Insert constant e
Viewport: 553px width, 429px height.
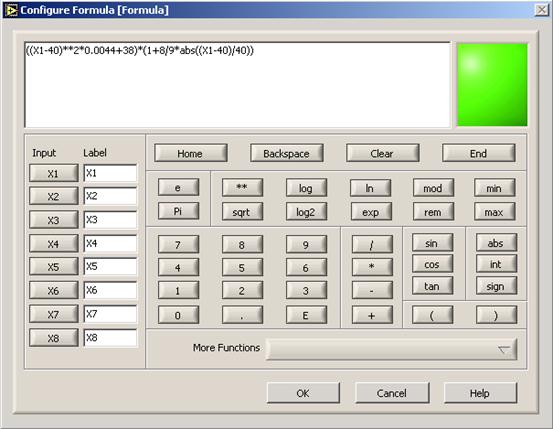178,187
